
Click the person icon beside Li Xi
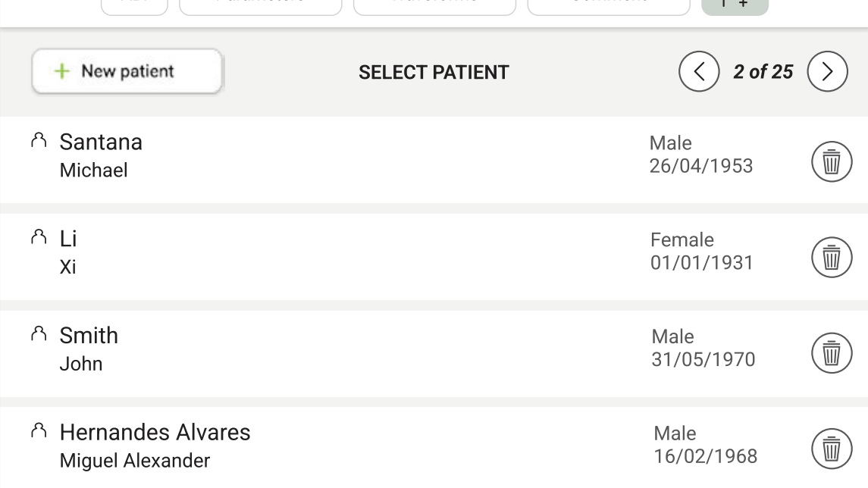(37, 237)
